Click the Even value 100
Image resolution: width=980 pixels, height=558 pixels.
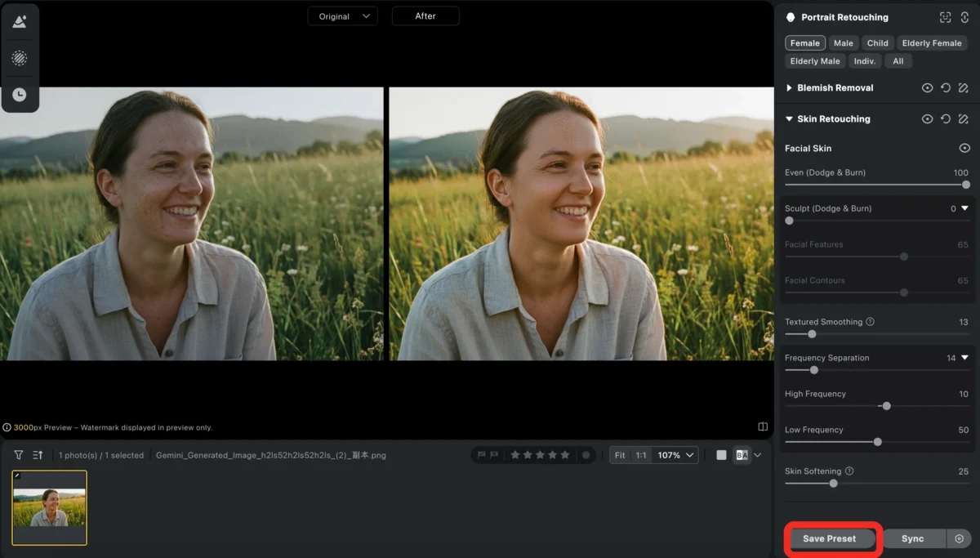pos(961,173)
